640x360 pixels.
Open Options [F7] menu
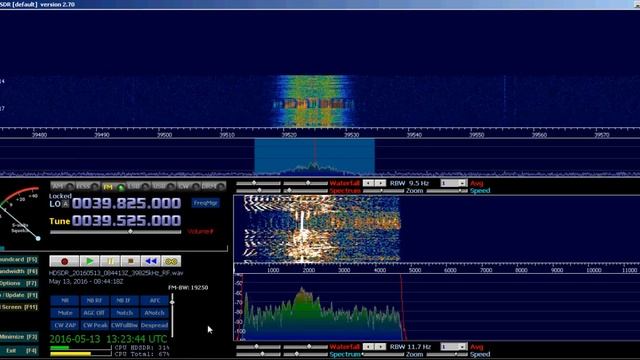(x=18, y=283)
